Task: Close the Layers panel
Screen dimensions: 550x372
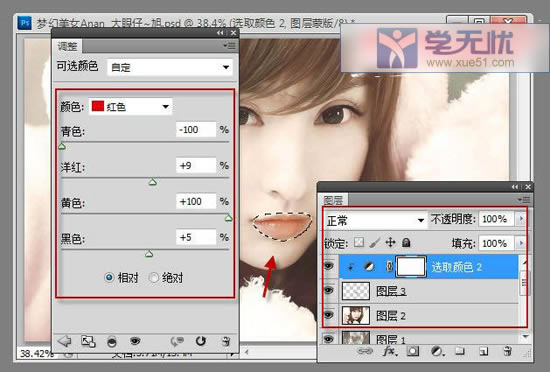Action: point(528,187)
